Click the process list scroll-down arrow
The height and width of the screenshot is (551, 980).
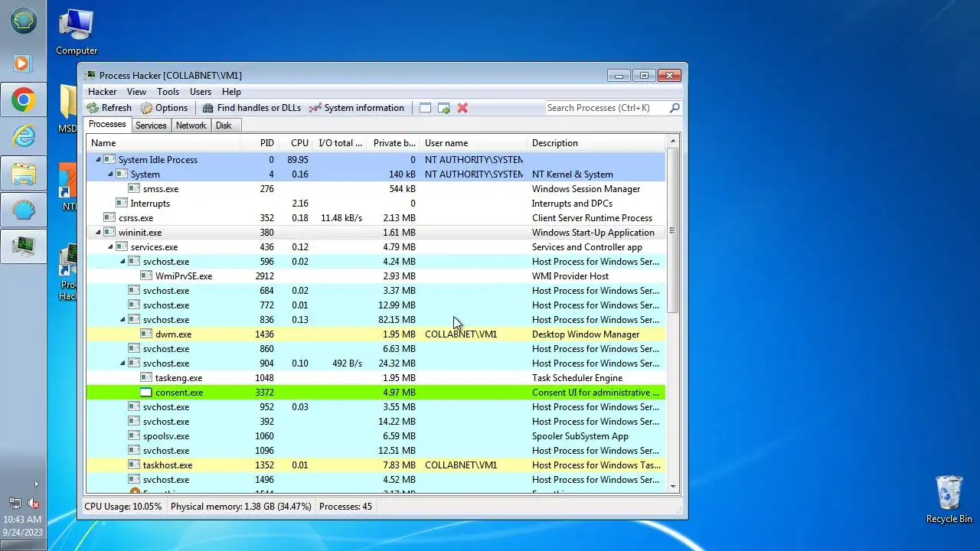click(x=673, y=486)
